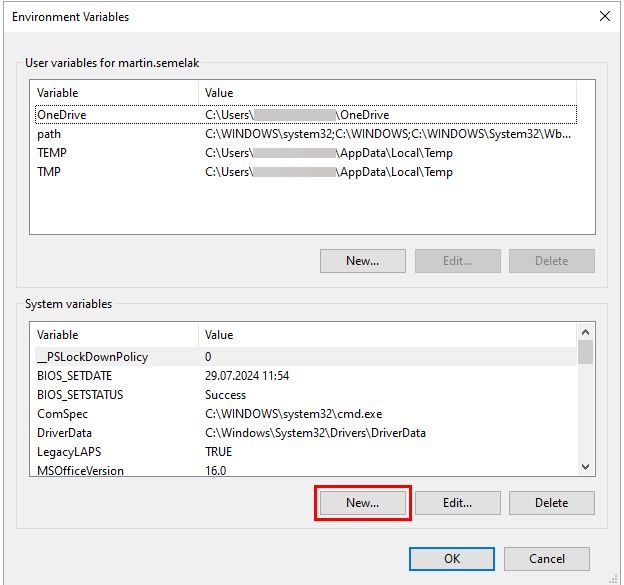This screenshot has width=624, height=585.
Task: Select the LegacyLAPS system variable
Action: (67, 452)
